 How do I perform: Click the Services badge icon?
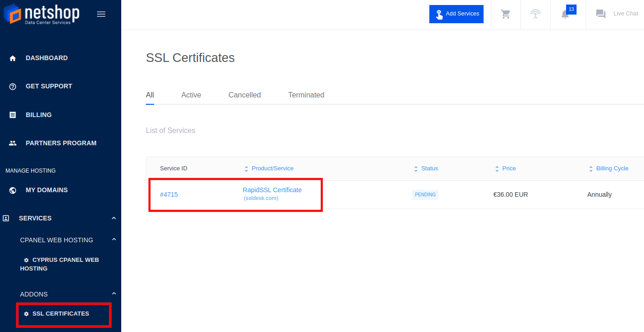point(6,219)
